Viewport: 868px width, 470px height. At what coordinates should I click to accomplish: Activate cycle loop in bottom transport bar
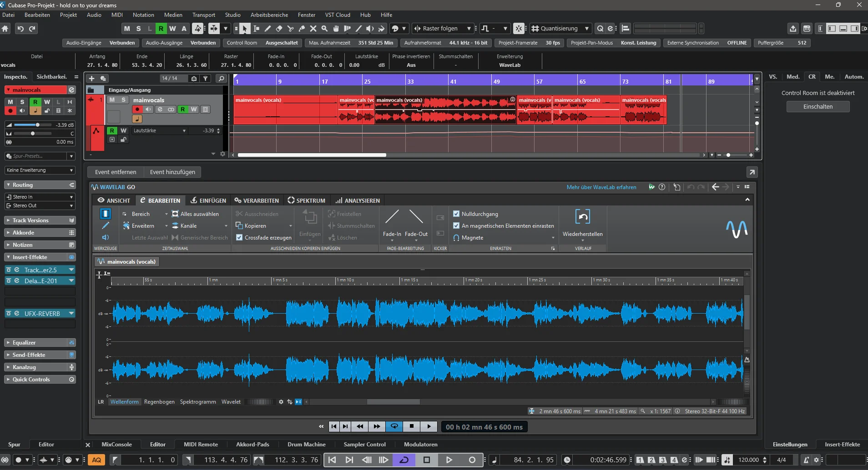pos(404,460)
